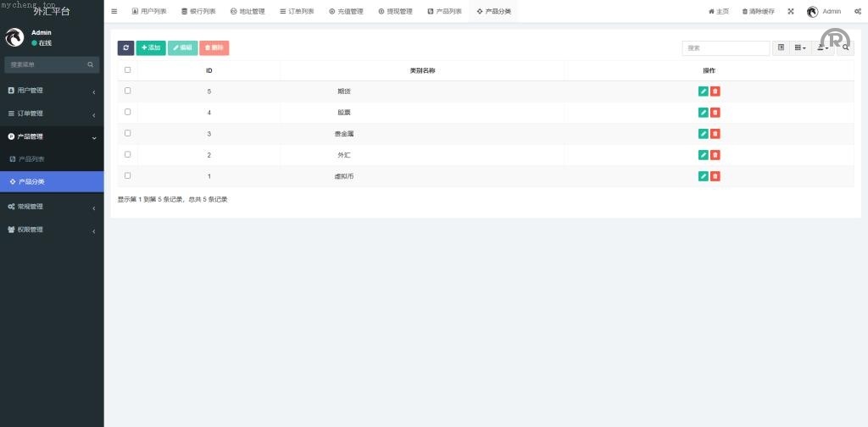Expand the 用户管理 sidebar menu

tap(51, 91)
